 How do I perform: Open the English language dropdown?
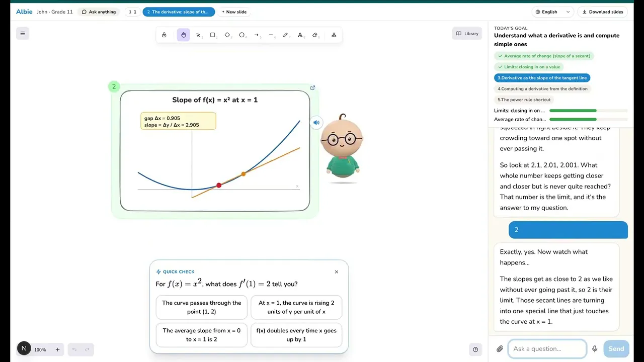point(553,12)
